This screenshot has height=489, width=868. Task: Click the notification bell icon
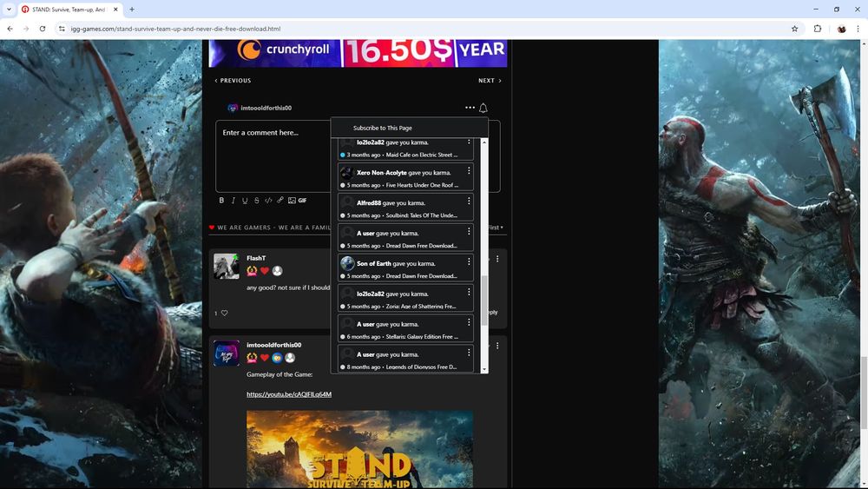pyautogui.click(x=483, y=108)
